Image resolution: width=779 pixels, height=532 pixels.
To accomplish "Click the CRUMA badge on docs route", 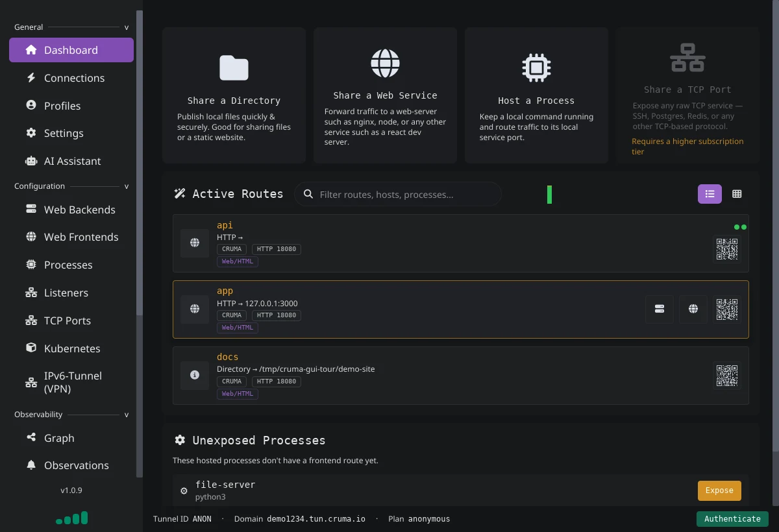I will [232, 381].
